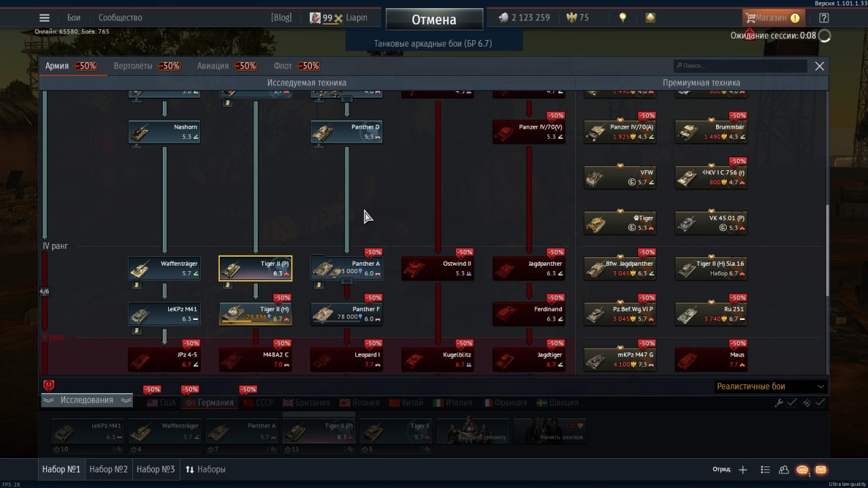Select the Leopard I vehicle
The image size is (868, 488).
(347, 359)
